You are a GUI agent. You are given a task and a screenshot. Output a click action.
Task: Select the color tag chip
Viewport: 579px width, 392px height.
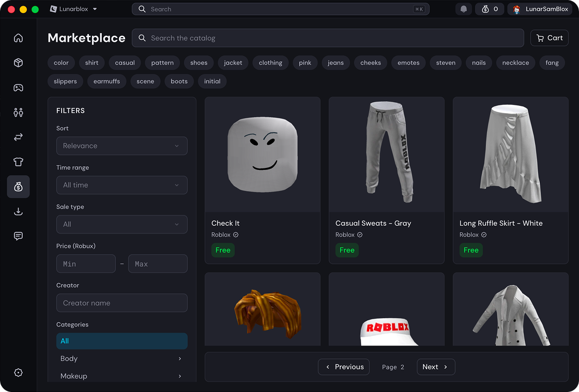pos(61,62)
